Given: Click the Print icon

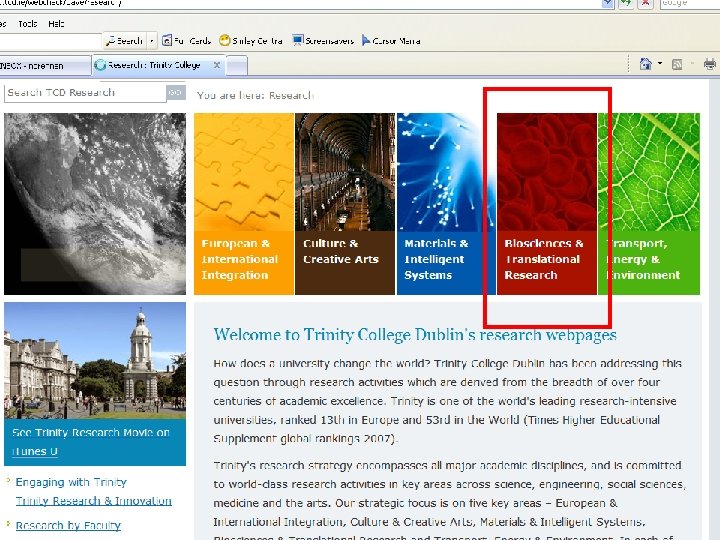Looking at the screenshot, I should (x=710, y=64).
